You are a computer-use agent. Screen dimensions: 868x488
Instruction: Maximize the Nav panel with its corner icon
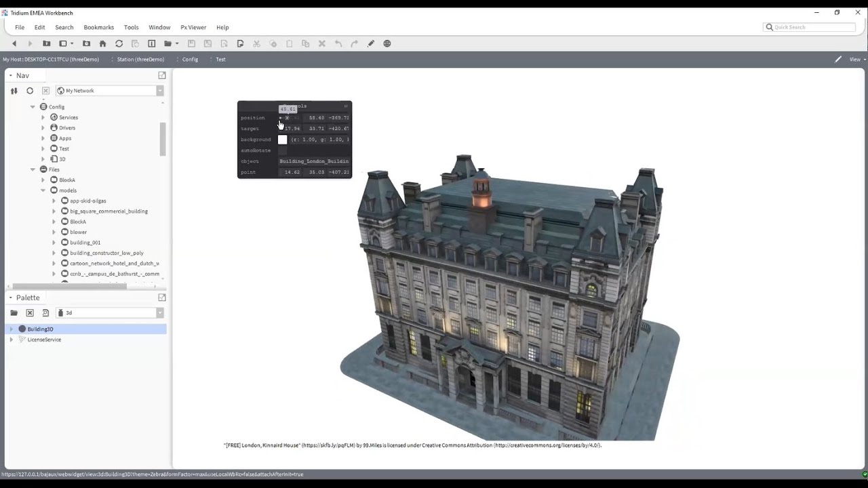(162, 75)
